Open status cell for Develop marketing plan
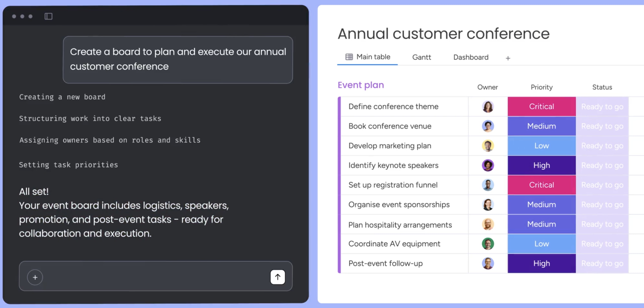The width and height of the screenshot is (644, 308). pos(602,146)
